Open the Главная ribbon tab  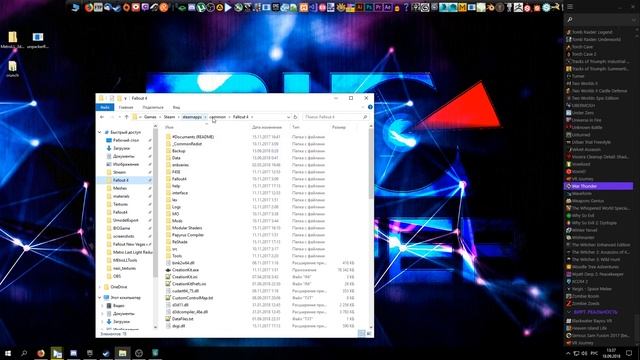pos(126,107)
